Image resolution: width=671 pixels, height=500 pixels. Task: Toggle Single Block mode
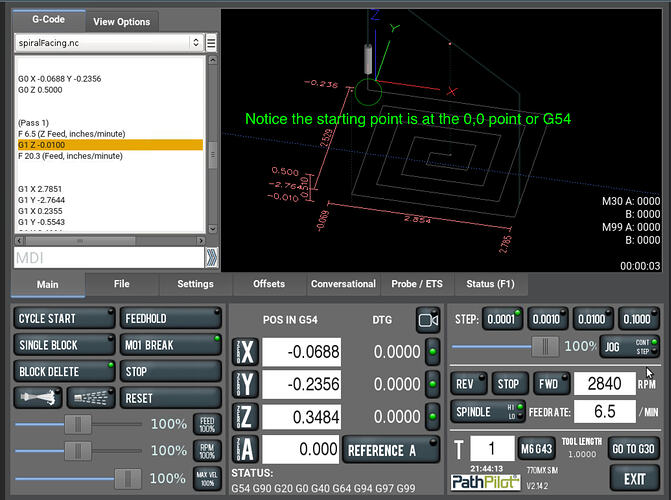click(x=64, y=345)
